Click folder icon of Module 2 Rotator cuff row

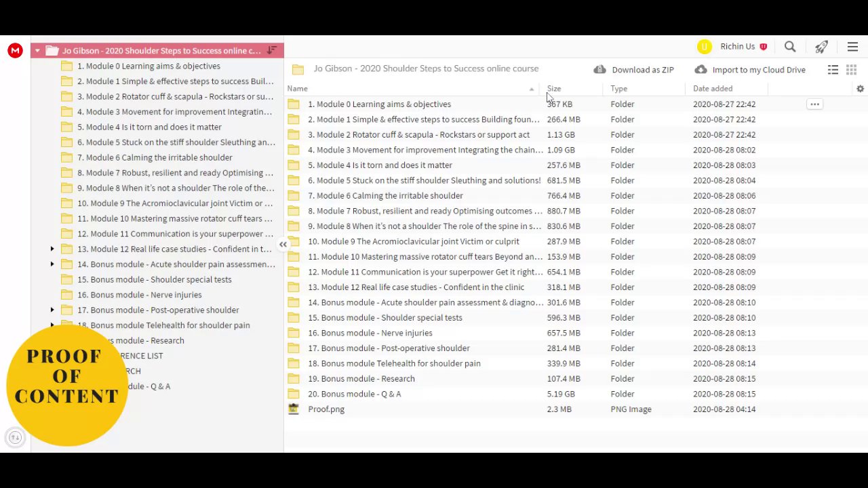(x=293, y=134)
